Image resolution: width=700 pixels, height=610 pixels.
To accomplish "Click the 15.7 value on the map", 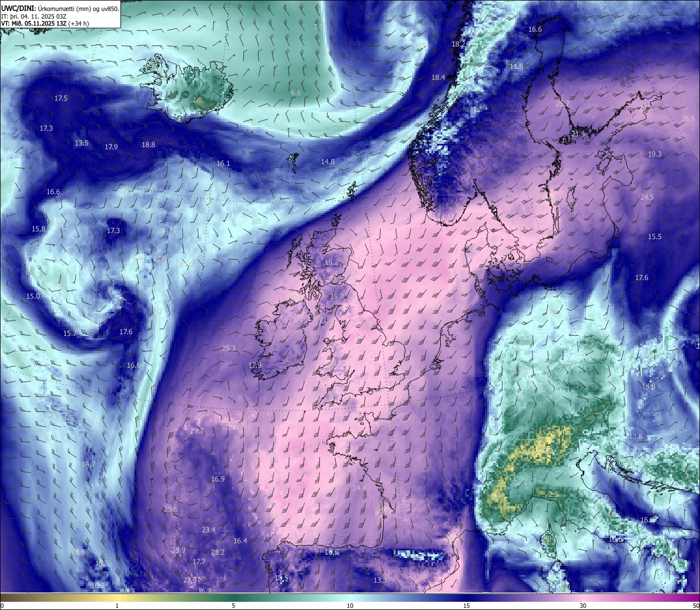I will 69,334.
